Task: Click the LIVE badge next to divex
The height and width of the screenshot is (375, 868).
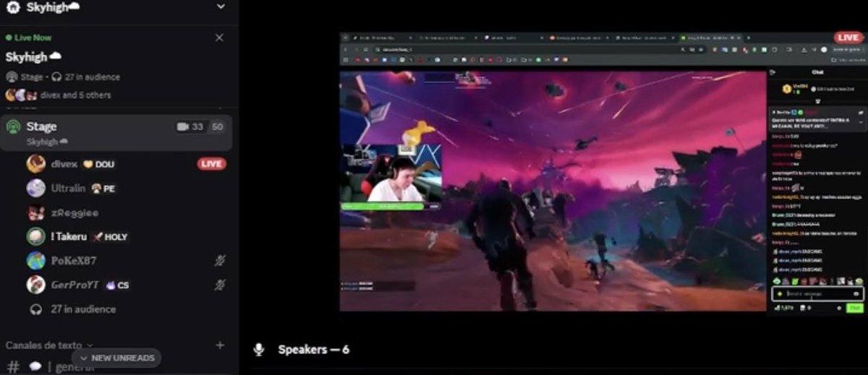Action: 211,164
